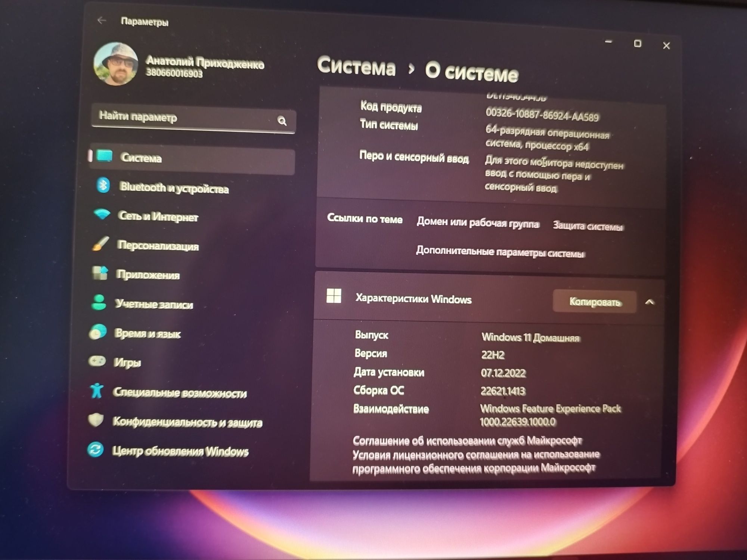
Task: Click the Перо и сенсорный ввод label
Action: 414,157
